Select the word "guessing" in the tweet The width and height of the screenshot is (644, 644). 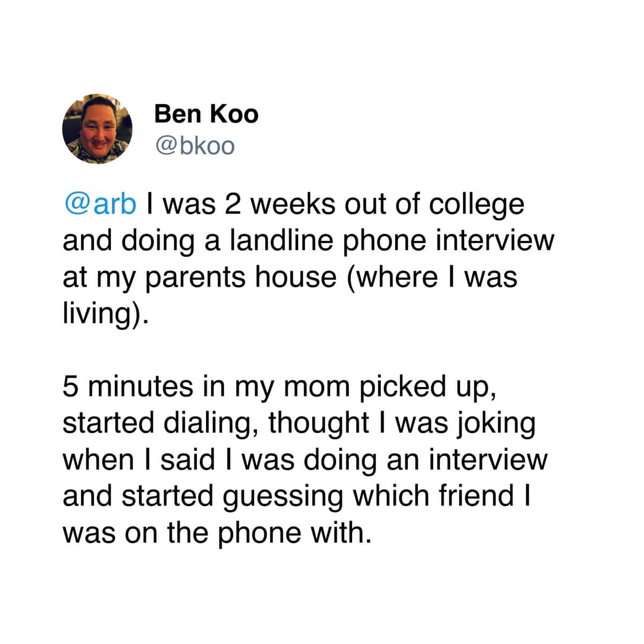(282, 496)
